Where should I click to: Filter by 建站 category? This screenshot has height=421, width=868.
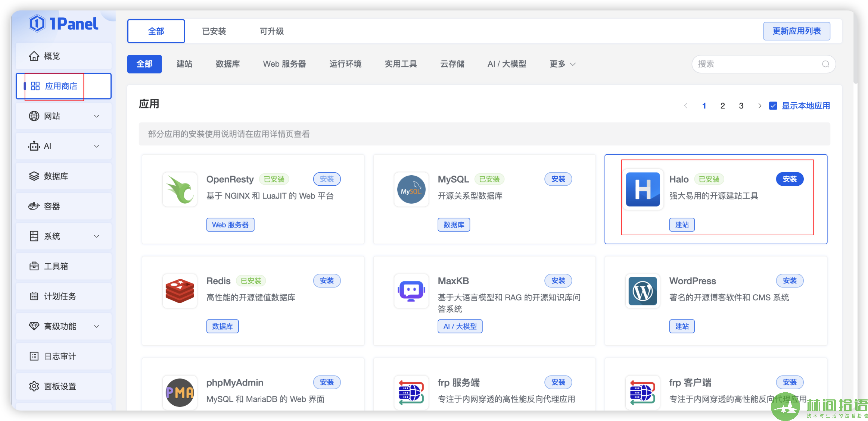[x=184, y=64]
